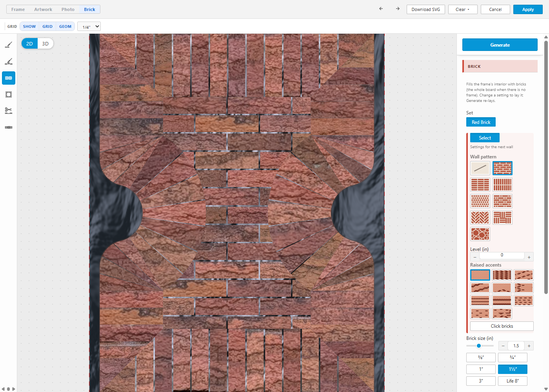Screen dimensions: 549x392
Task: Click the undo back arrow
Action: click(381, 9)
